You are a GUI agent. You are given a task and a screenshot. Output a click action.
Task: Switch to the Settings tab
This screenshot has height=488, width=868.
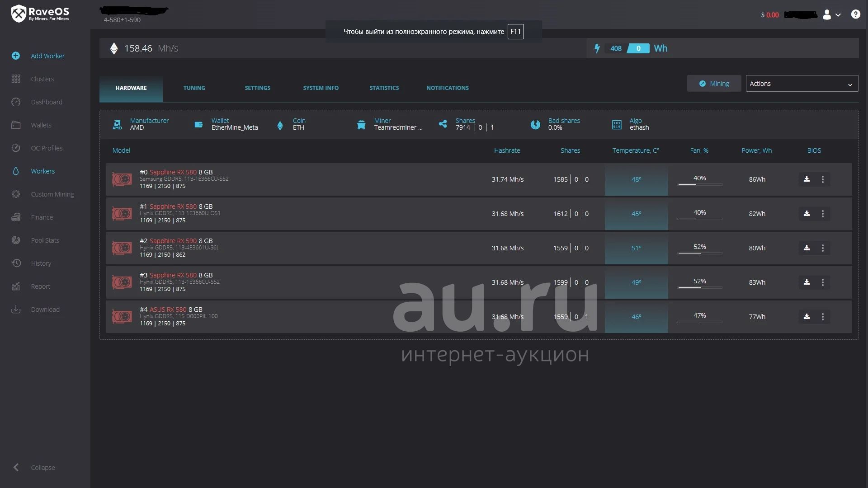coord(258,88)
